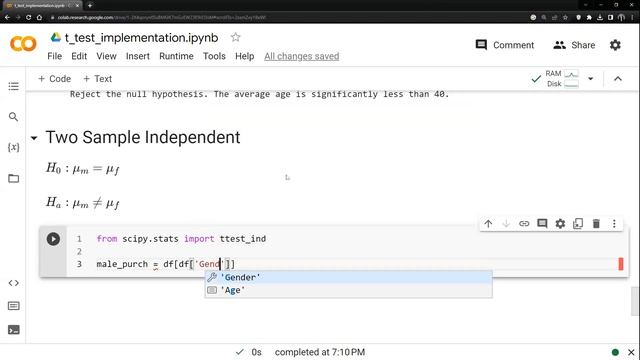Screen dimensions: 640x360
Task: Move cell down with arrow icon
Action: pyautogui.click(x=506, y=224)
